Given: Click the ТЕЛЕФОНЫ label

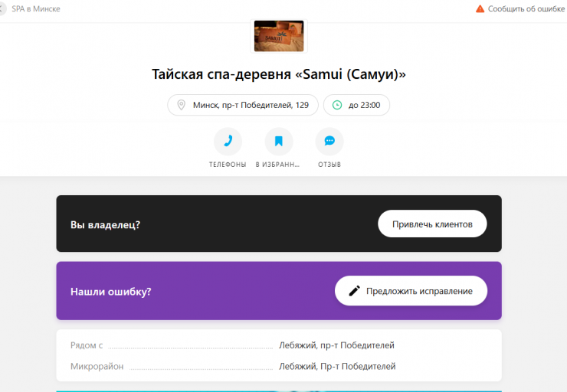Looking at the screenshot, I should point(228,165).
